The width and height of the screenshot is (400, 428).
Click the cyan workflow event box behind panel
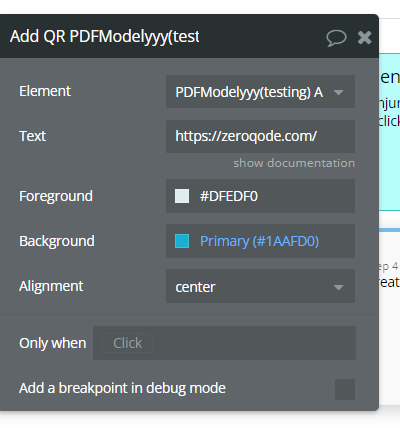coord(389,132)
